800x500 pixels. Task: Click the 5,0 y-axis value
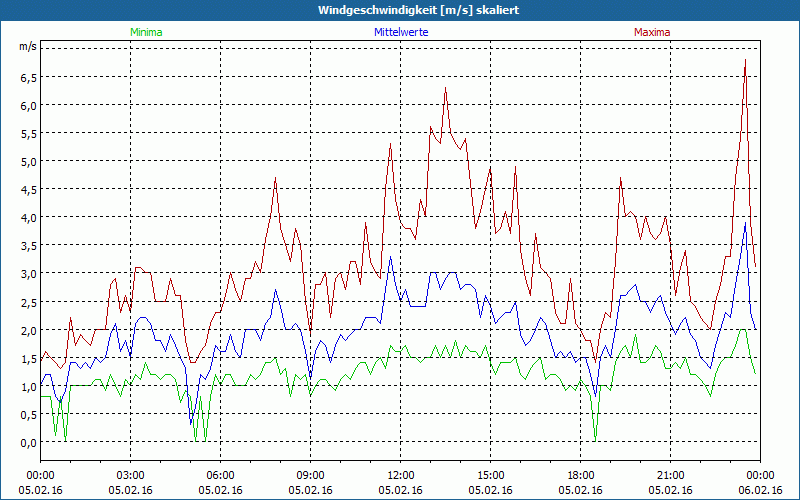pos(28,161)
